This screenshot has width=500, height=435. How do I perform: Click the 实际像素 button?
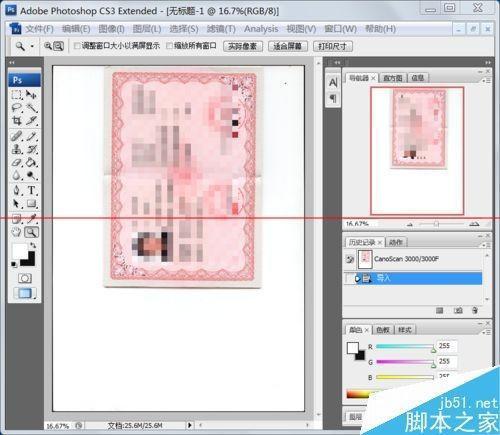(243, 46)
